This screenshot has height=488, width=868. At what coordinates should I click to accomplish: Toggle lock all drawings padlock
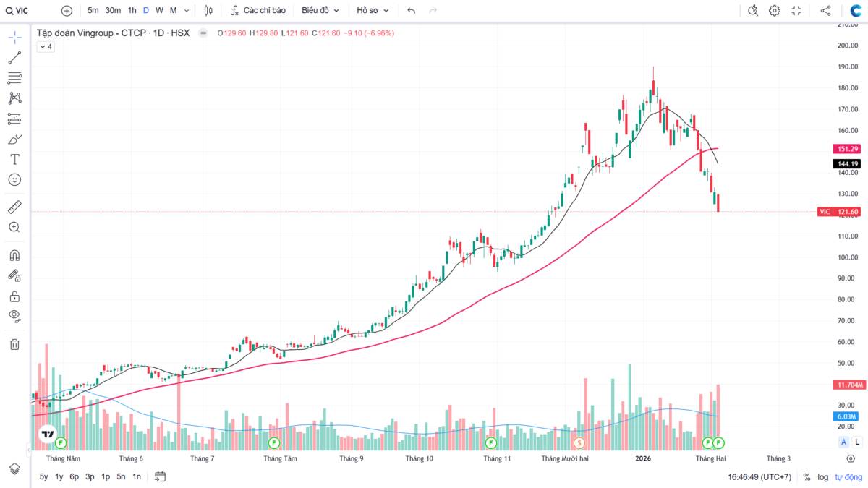(x=14, y=296)
